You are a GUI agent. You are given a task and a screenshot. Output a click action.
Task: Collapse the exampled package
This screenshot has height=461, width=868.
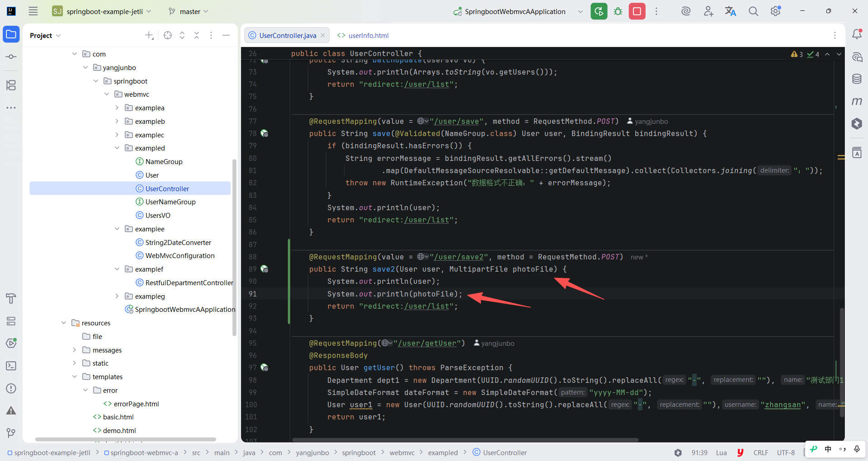(117, 148)
